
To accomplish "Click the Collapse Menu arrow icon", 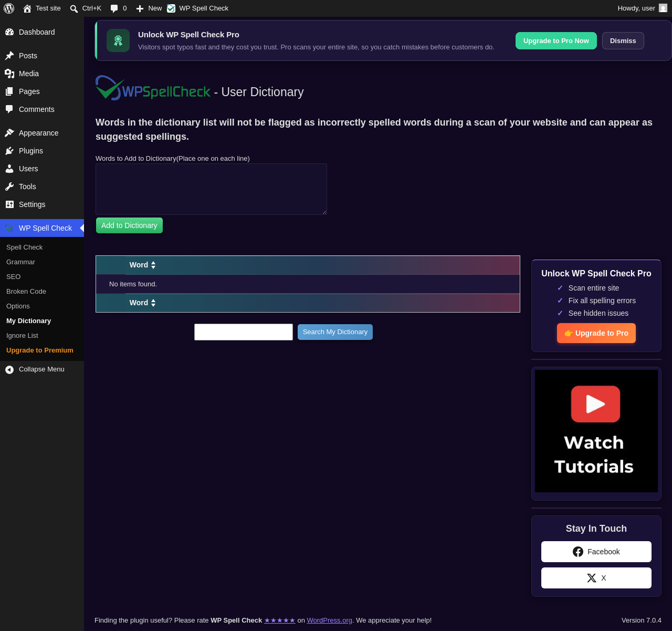I will click(9, 370).
